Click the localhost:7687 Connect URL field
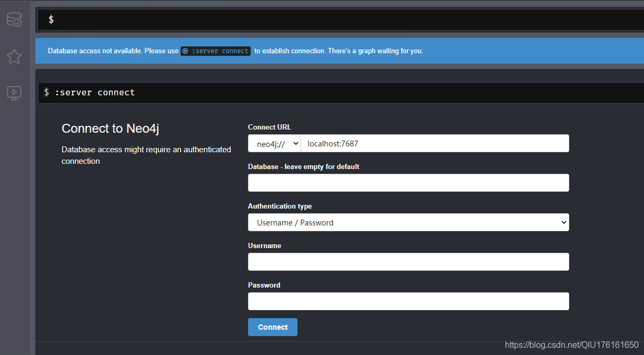 click(435, 143)
